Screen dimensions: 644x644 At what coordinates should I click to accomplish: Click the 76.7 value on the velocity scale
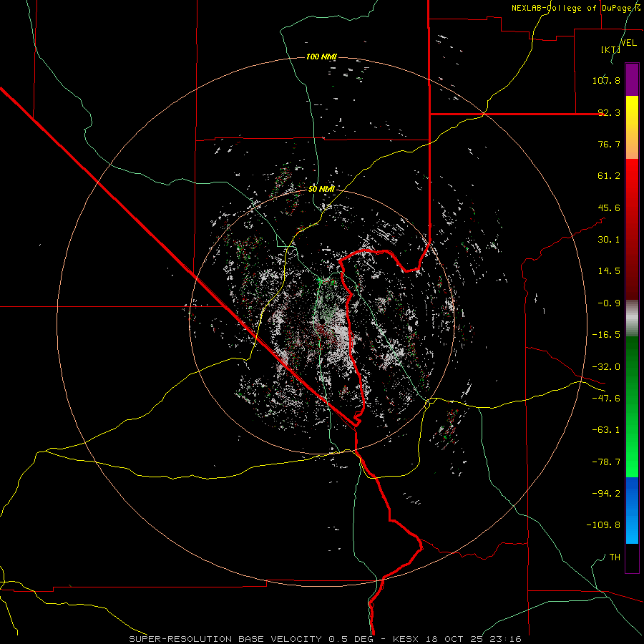pyautogui.click(x=609, y=144)
